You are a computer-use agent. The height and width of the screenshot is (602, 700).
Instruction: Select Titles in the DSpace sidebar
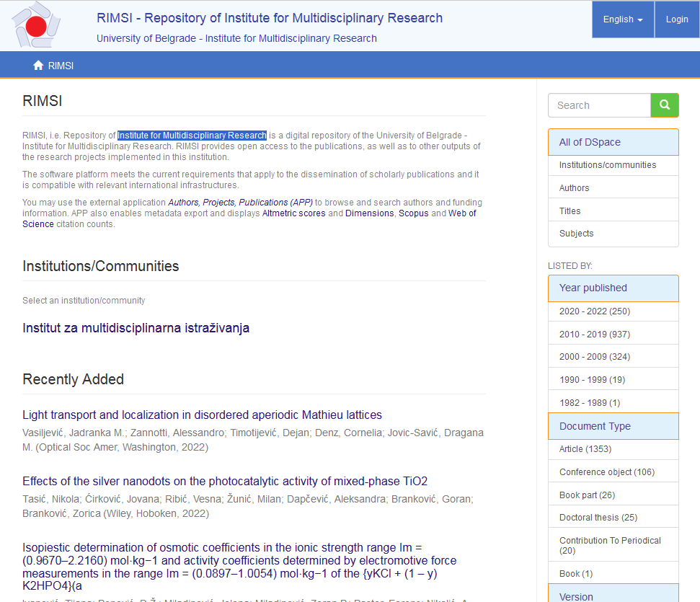point(570,211)
